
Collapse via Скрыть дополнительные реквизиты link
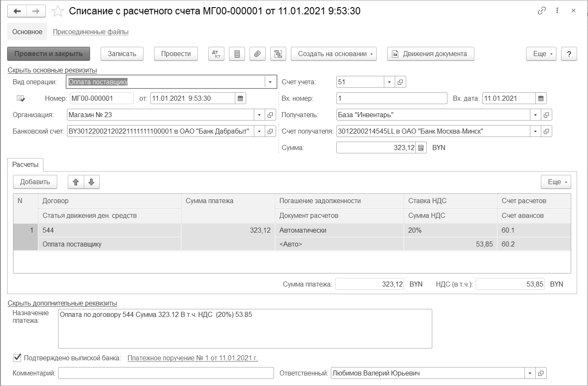62,303
